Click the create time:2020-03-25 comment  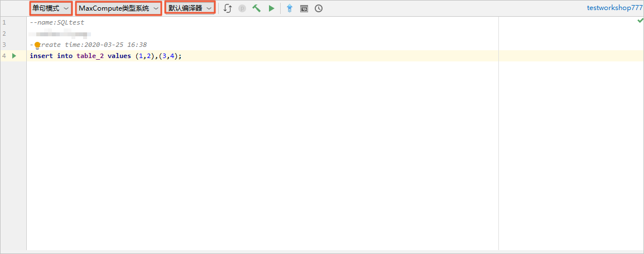88,45
